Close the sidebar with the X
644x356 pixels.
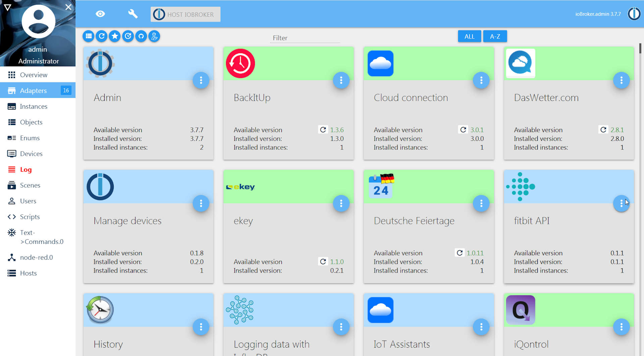(x=68, y=7)
